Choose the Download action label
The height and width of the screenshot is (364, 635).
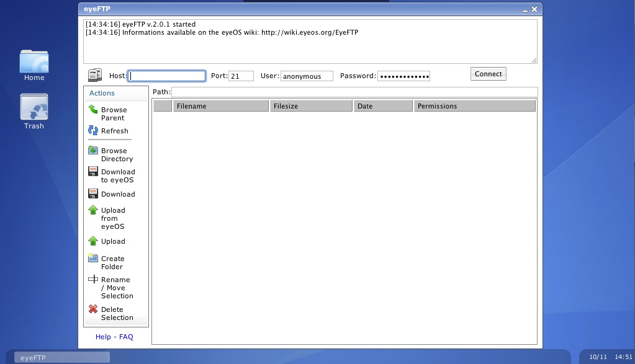[x=118, y=194]
